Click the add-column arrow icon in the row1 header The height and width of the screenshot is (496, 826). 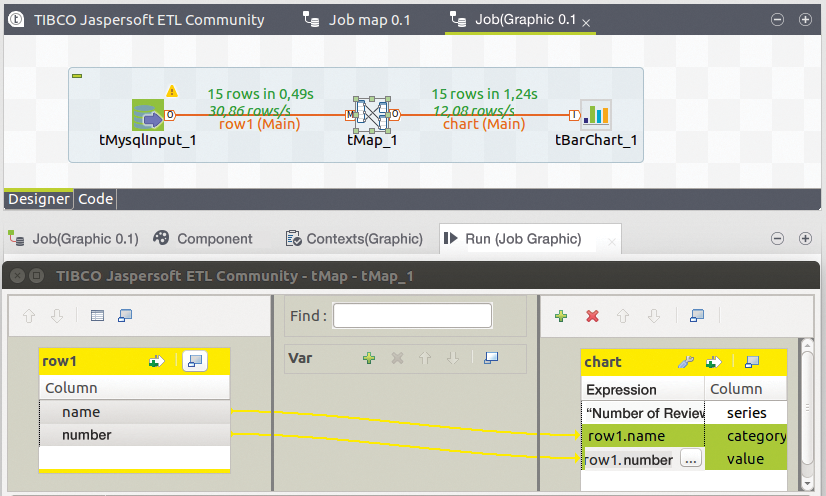(156, 361)
